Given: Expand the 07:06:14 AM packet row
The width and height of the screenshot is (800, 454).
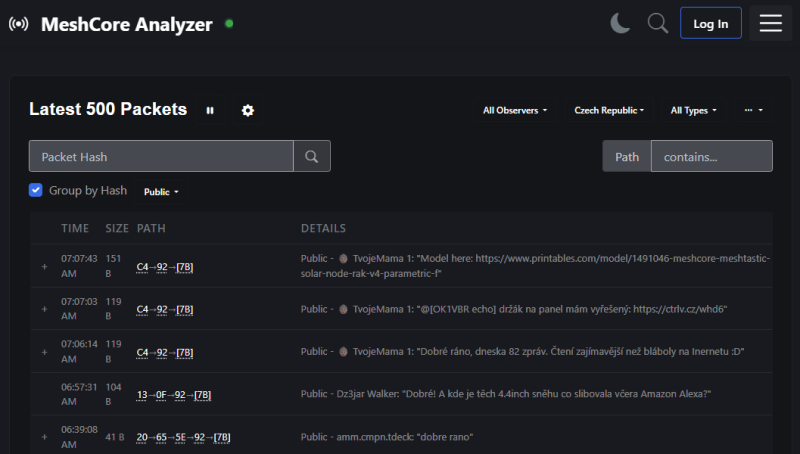Looking at the screenshot, I should click(x=43, y=352).
